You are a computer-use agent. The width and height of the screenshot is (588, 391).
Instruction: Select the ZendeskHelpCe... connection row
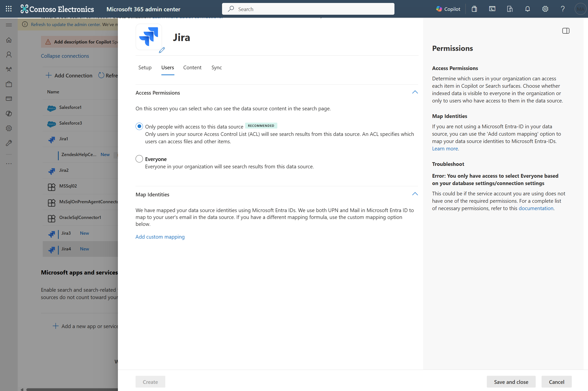pyautogui.click(x=80, y=155)
